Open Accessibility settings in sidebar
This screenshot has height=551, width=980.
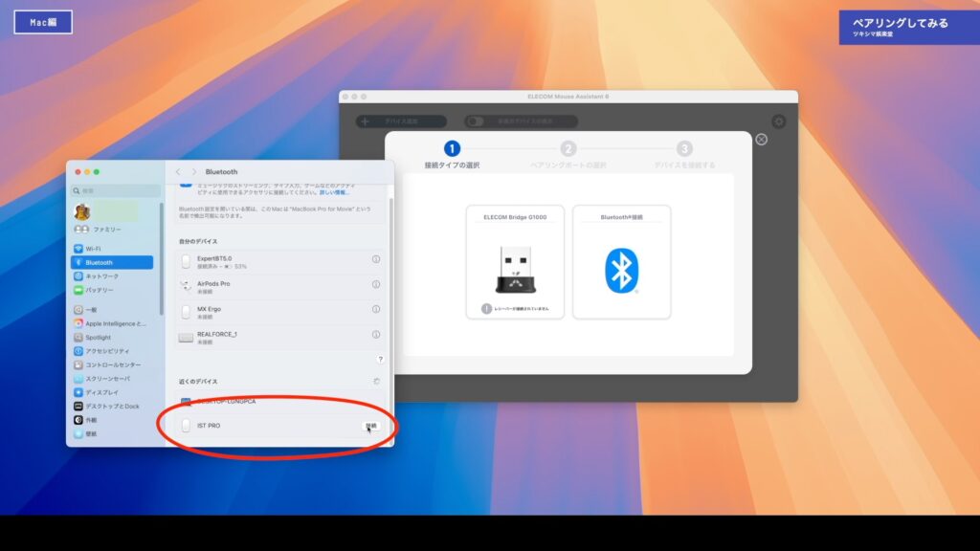(106, 351)
